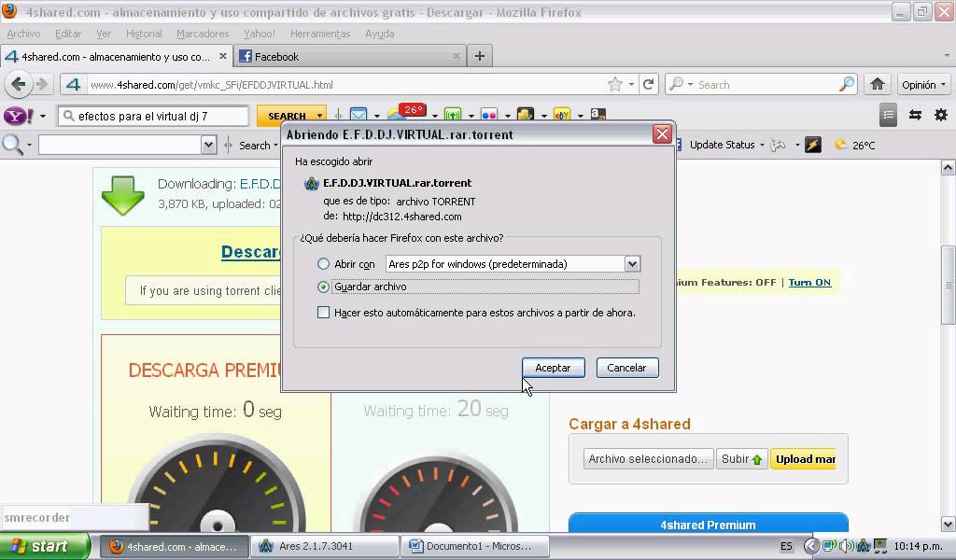The width and height of the screenshot is (956, 560).
Task: Open a new tab with the plus button
Action: coord(480,56)
